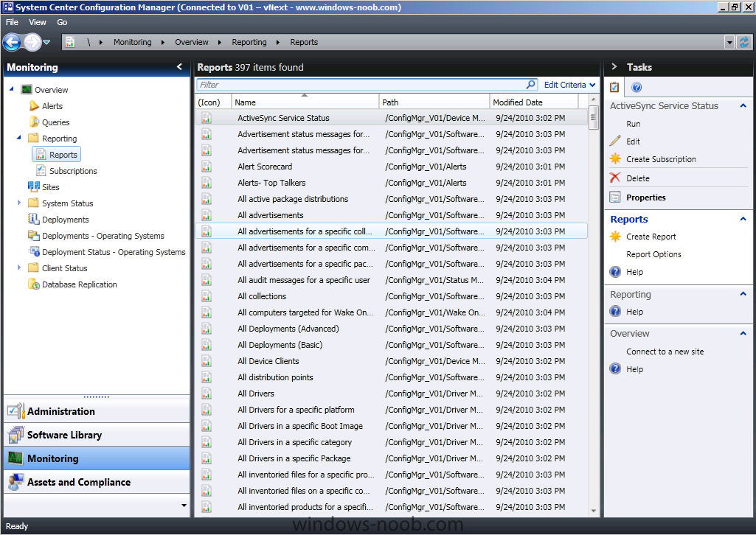Click the Delete red X icon
This screenshot has width=756, height=535.
pyautogui.click(x=614, y=178)
